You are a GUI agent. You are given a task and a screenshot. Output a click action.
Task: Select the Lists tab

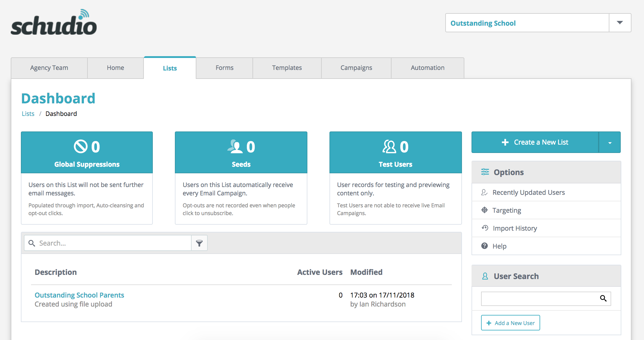[170, 68]
